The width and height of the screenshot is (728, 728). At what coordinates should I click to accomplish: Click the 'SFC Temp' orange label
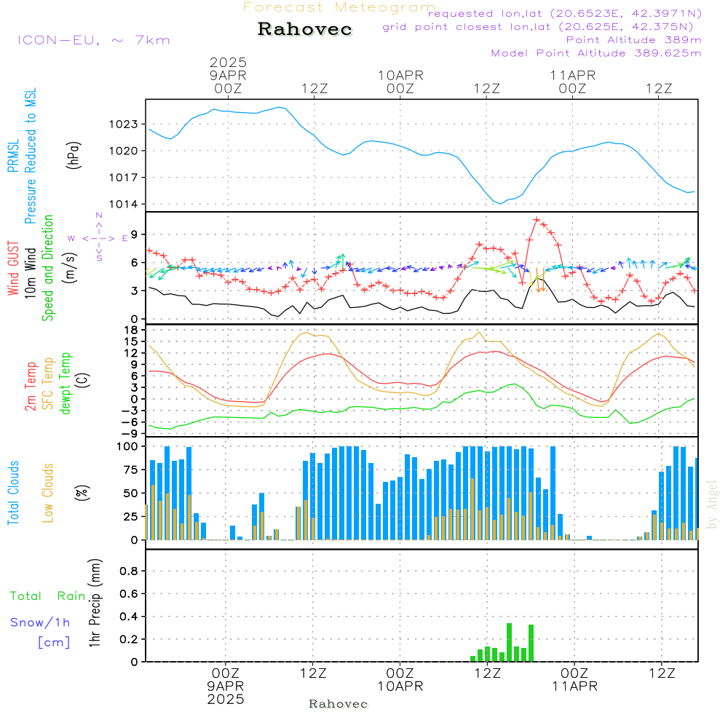click(47, 384)
